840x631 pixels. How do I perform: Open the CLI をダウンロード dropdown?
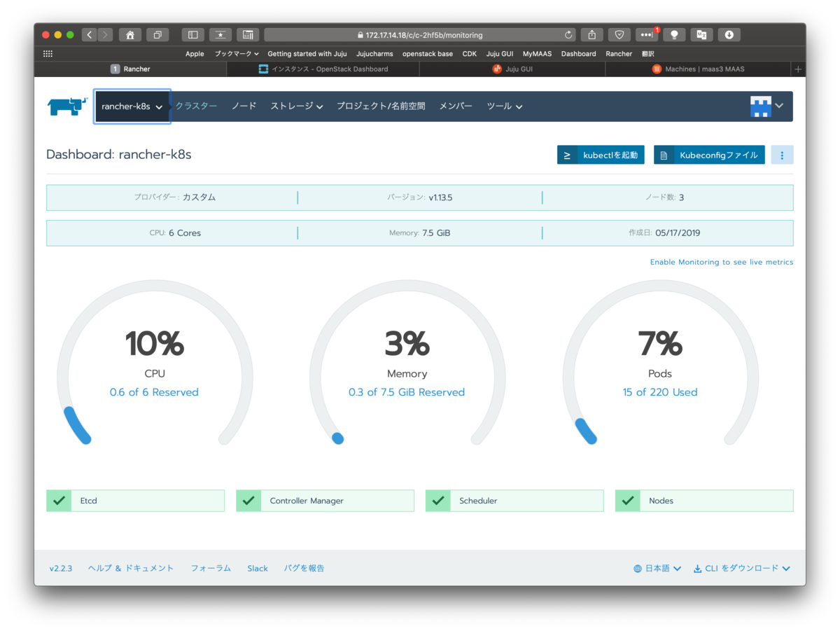[742, 569]
